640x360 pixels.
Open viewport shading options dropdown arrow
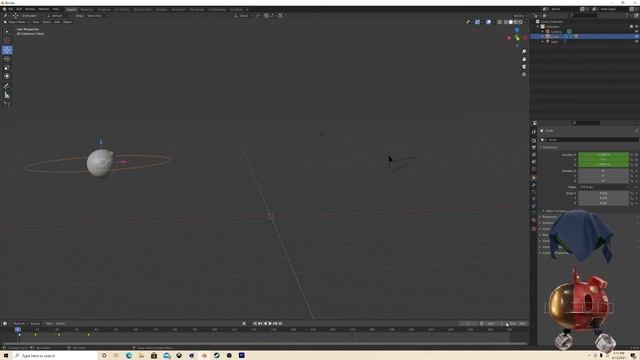click(525, 22)
